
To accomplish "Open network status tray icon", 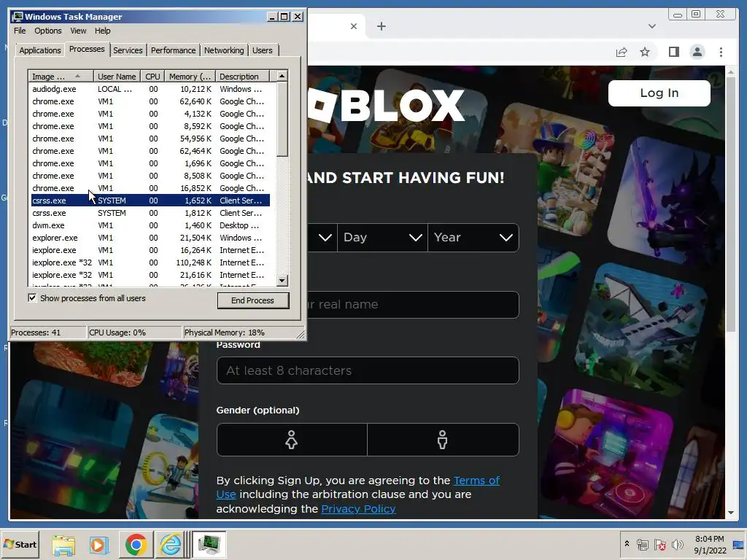I will 642,545.
